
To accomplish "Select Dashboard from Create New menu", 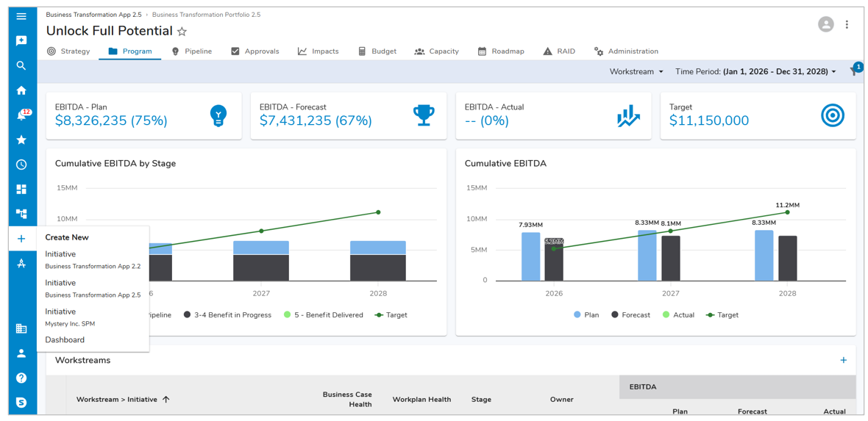I will (x=65, y=340).
